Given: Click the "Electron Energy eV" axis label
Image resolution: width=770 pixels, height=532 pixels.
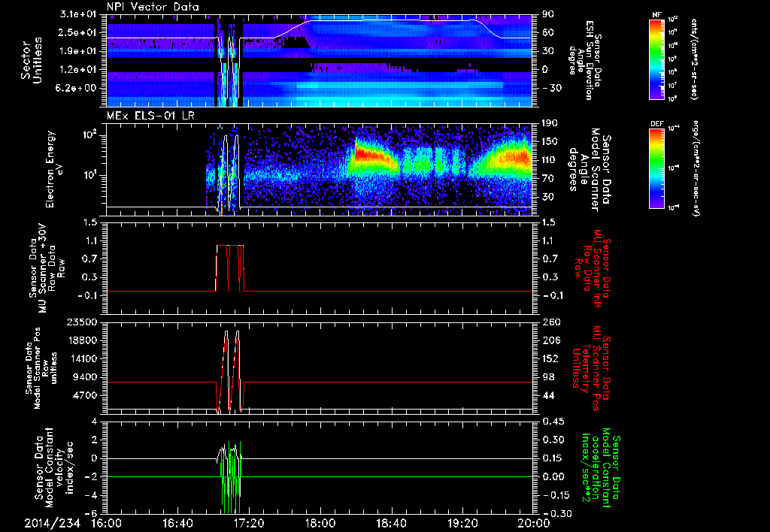Looking at the screenshot, I should [56, 169].
